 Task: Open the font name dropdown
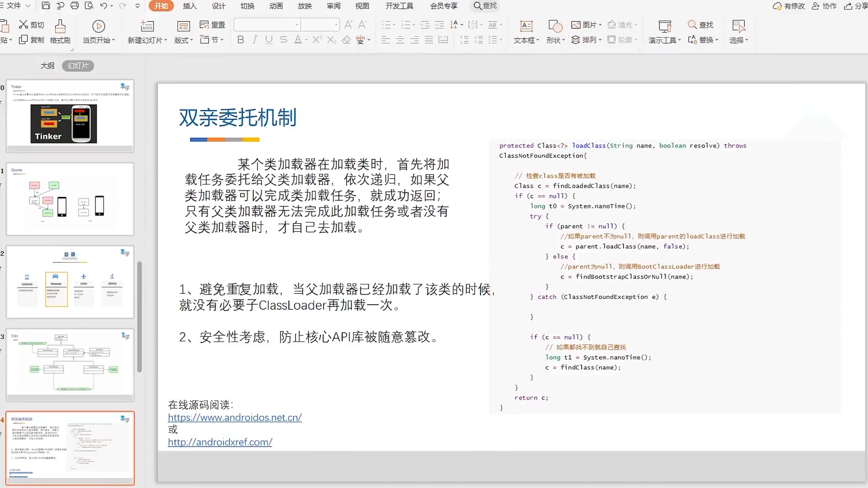point(297,25)
